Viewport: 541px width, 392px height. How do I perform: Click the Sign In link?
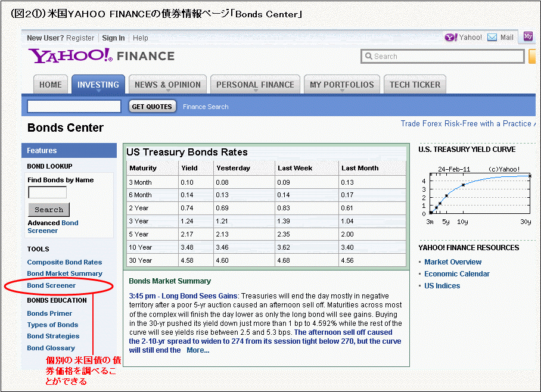[x=113, y=38]
